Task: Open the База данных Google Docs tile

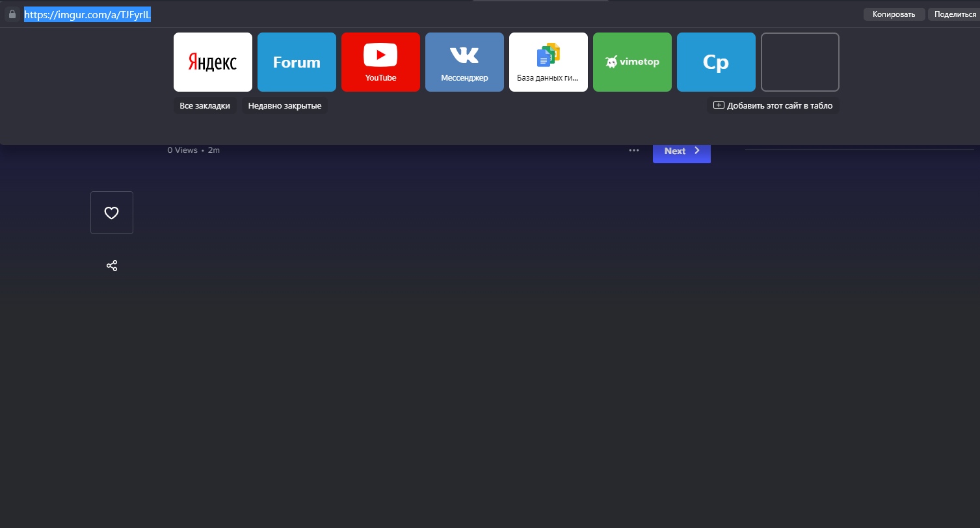Action: pyautogui.click(x=548, y=62)
